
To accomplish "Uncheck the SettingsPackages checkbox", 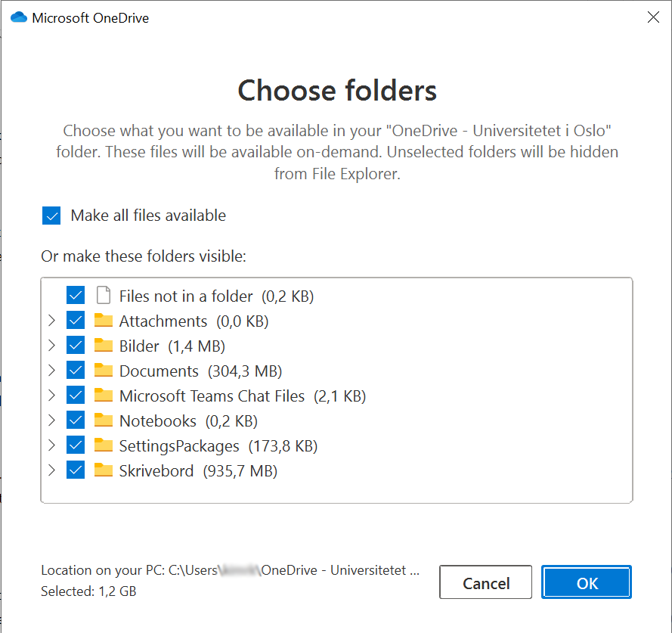I will [x=76, y=445].
